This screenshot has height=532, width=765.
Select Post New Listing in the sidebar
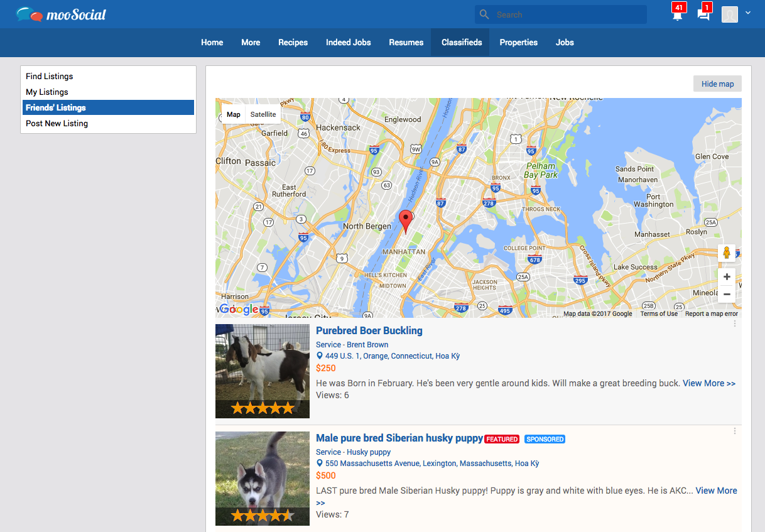click(108, 123)
